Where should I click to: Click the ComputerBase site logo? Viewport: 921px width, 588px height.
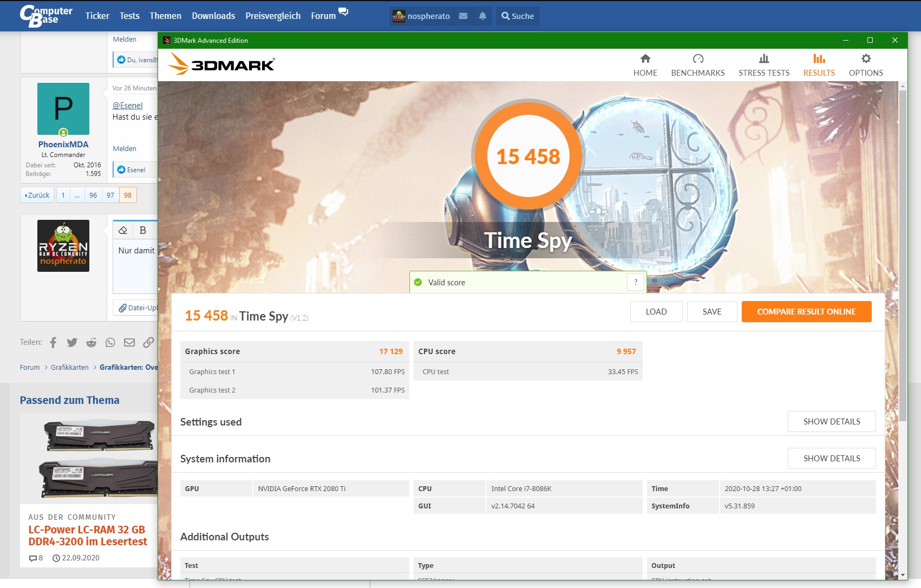tap(46, 16)
